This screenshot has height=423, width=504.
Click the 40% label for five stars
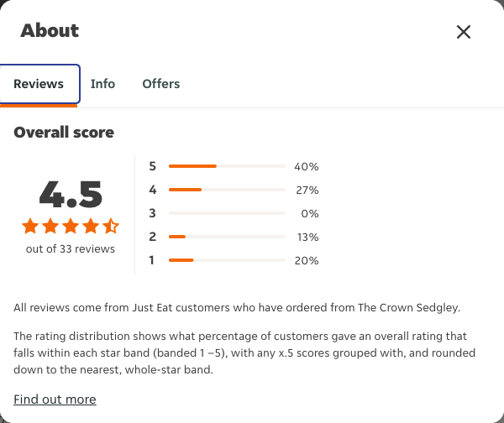point(307,167)
